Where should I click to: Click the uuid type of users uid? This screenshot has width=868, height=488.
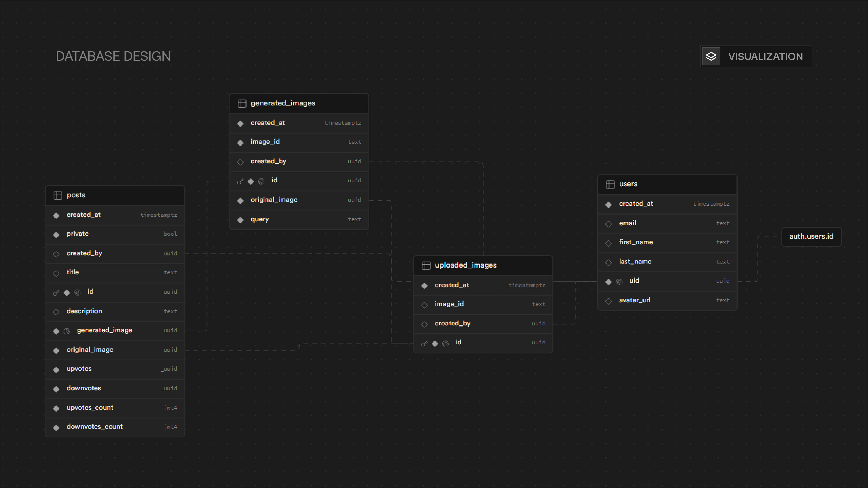723,281
